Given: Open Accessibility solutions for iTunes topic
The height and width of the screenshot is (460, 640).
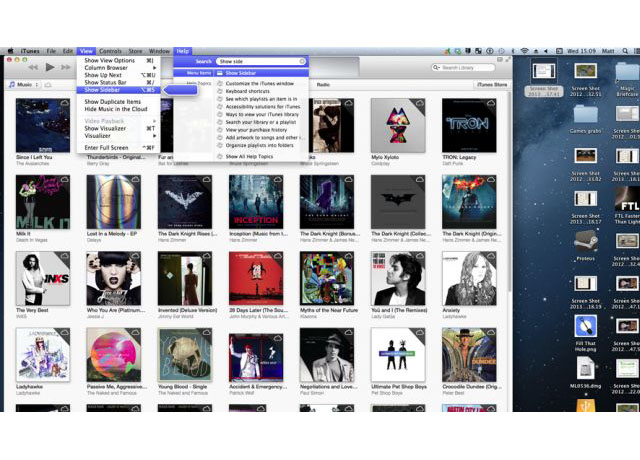Looking at the screenshot, I should [263, 107].
